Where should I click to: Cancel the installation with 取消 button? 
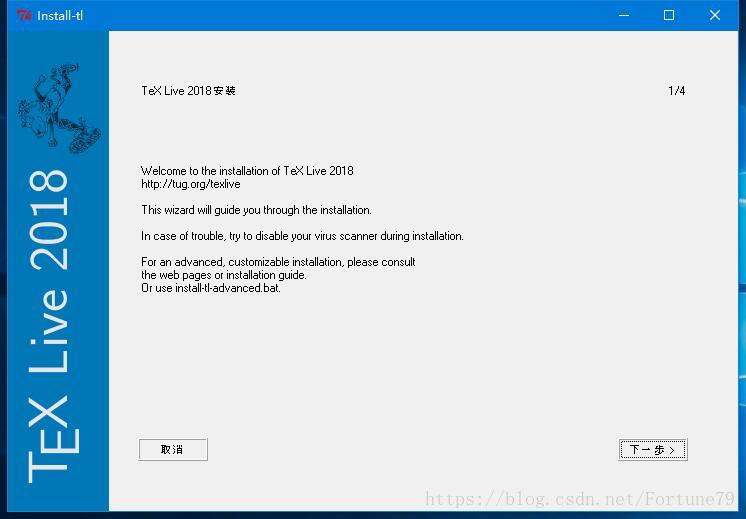[x=173, y=450]
